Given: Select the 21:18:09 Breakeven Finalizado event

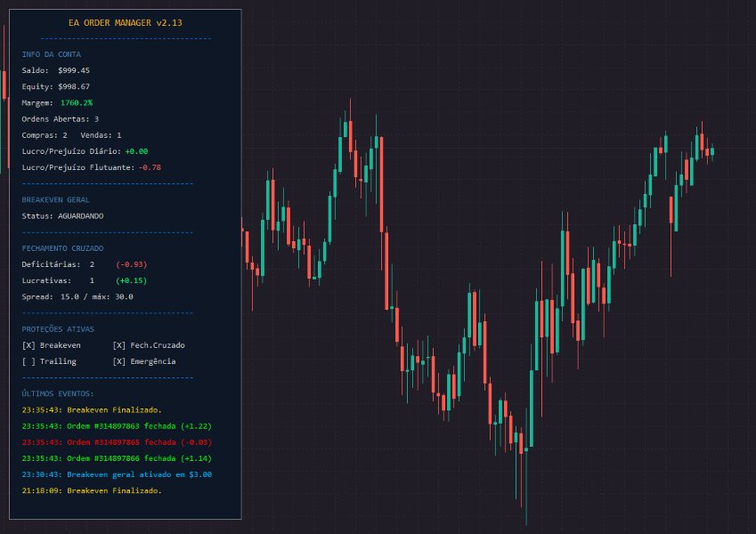Looking at the screenshot, I should click(x=92, y=490).
